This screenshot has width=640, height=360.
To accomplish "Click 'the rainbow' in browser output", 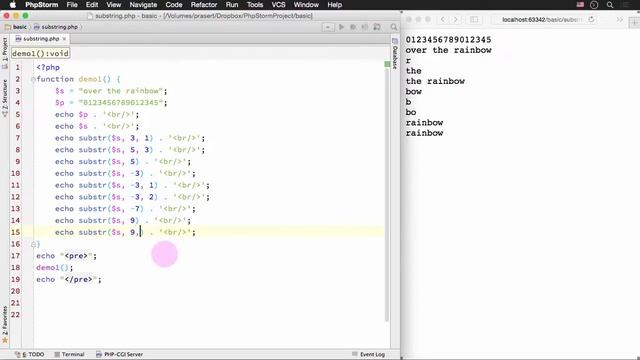I will tap(435, 81).
